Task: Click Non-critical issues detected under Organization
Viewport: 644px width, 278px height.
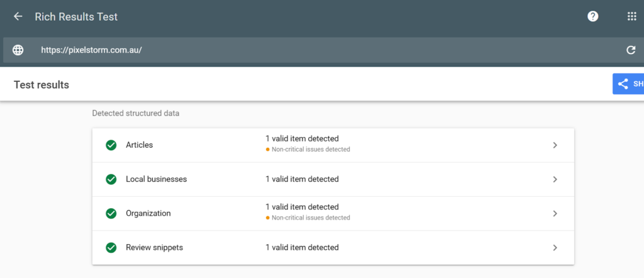Action: click(311, 218)
